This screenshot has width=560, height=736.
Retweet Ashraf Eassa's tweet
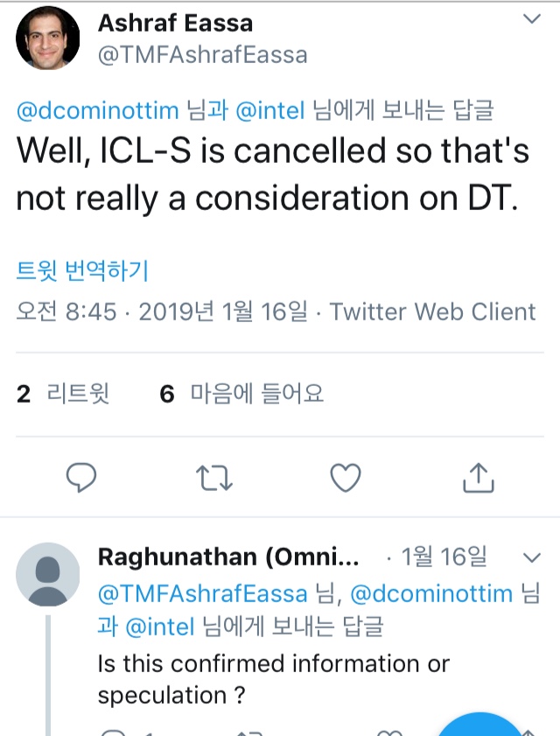[x=213, y=477]
